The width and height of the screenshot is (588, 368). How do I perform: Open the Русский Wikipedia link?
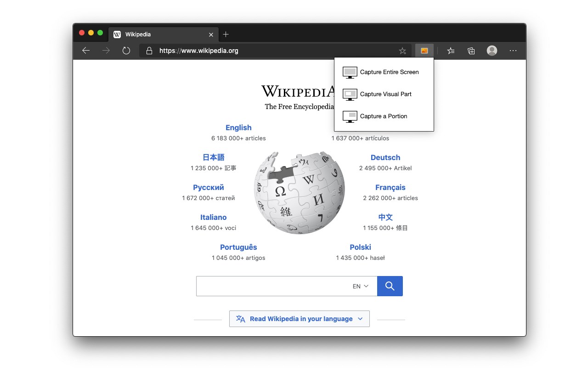click(x=209, y=187)
